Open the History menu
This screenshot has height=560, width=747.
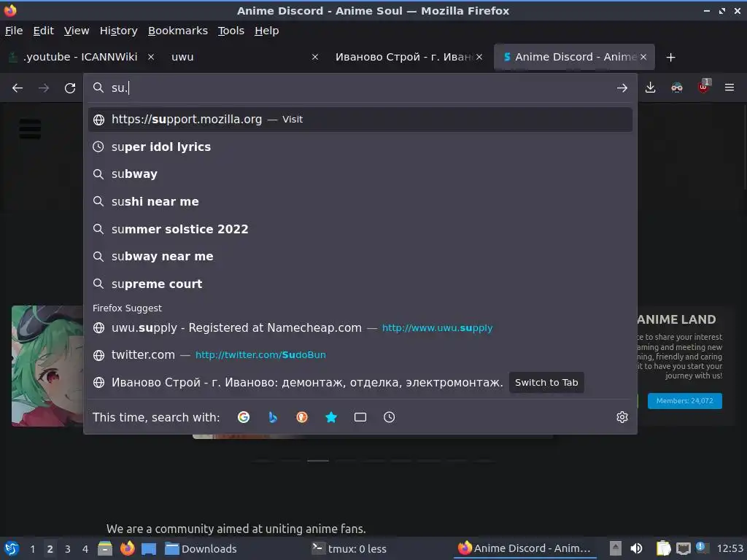119,31
